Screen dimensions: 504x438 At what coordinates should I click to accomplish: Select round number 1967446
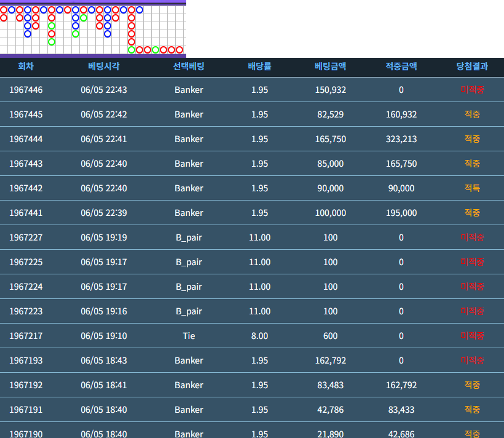tap(26, 90)
